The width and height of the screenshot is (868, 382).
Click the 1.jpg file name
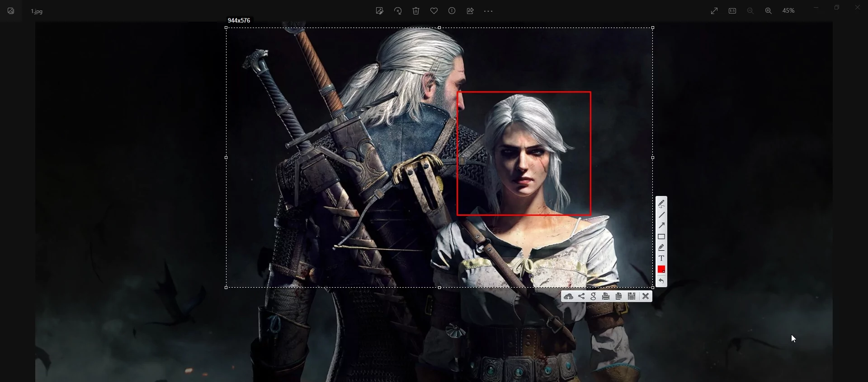pyautogui.click(x=37, y=11)
